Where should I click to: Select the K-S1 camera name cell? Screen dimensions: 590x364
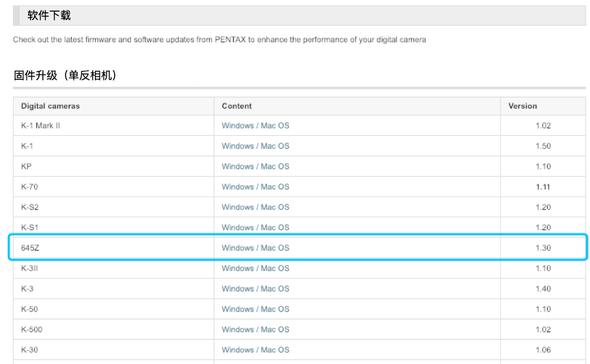(x=113, y=227)
